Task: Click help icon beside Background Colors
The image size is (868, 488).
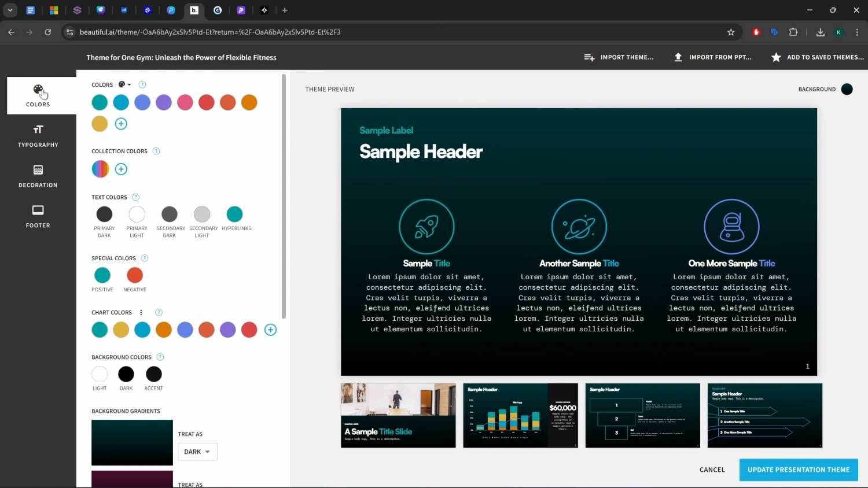Action: pos(160,357)
